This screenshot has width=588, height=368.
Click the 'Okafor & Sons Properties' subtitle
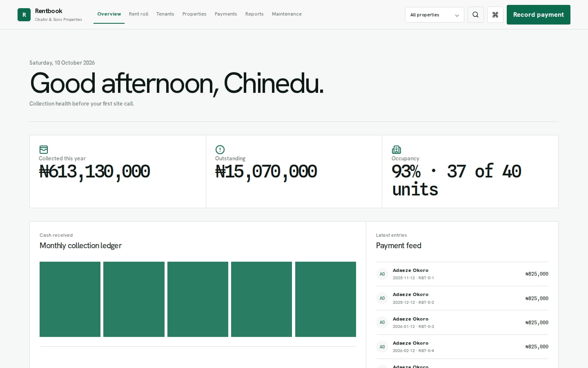click(x=58, y=20)
